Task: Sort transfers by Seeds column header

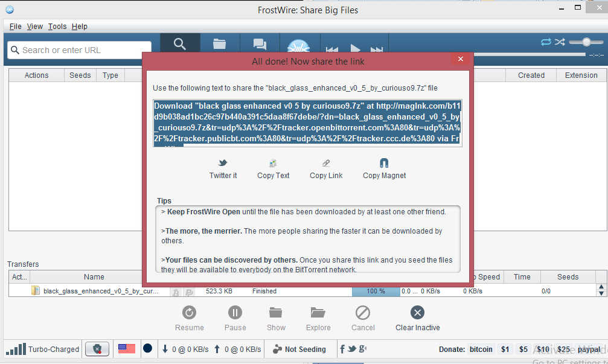Action: tap(568, 277)
